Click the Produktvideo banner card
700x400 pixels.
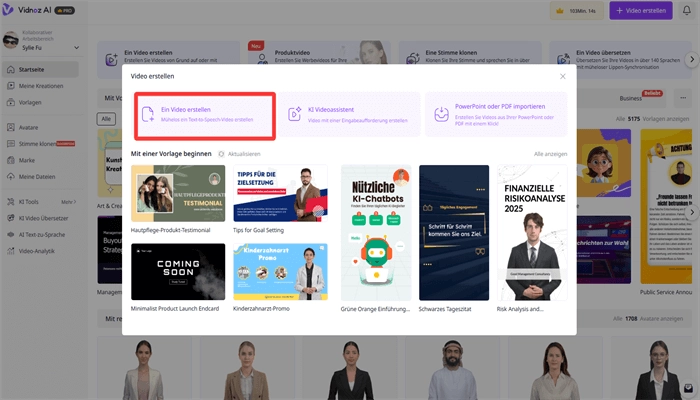[x=319, y=54]
